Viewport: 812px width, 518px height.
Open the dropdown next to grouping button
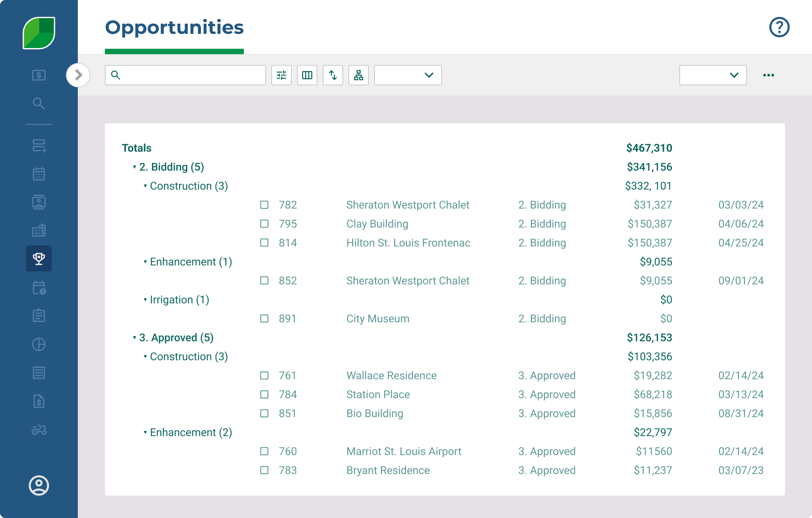point(408,75)
